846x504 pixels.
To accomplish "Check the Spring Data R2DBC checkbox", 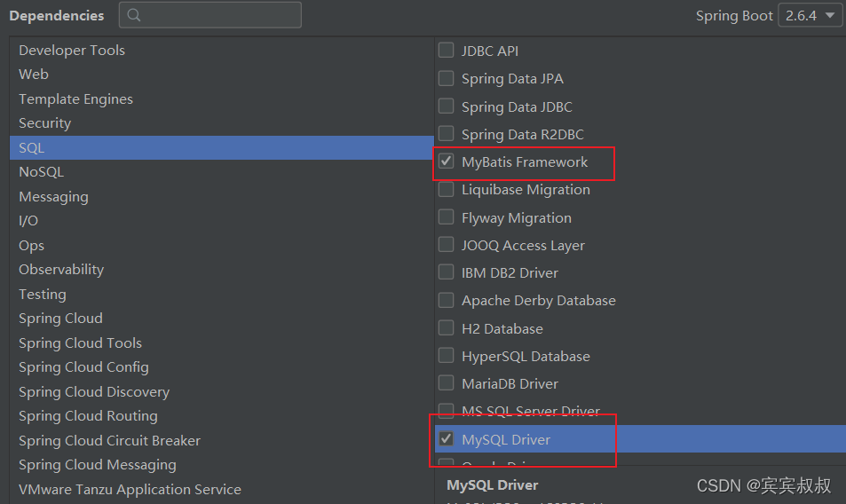I will [447, 134].
